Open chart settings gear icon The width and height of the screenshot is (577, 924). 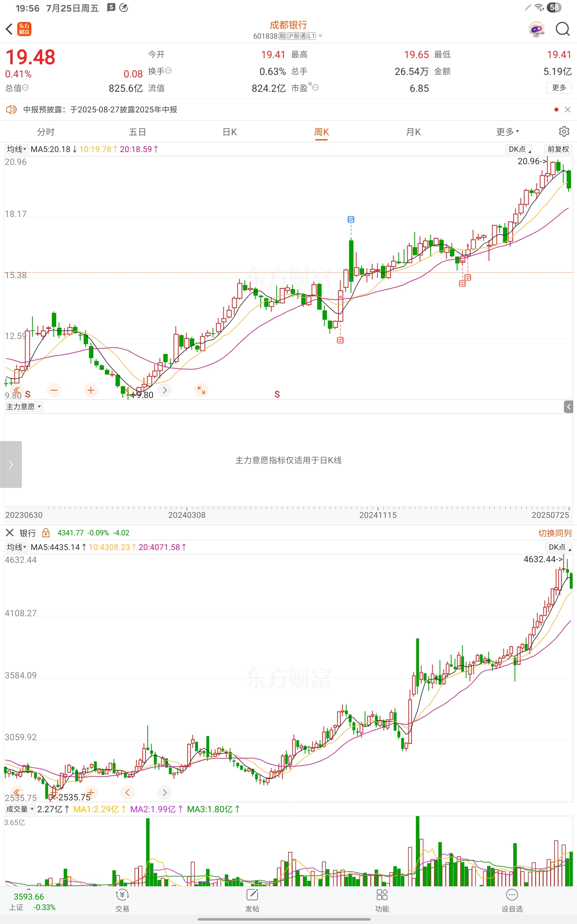click(x=564, y=132)
